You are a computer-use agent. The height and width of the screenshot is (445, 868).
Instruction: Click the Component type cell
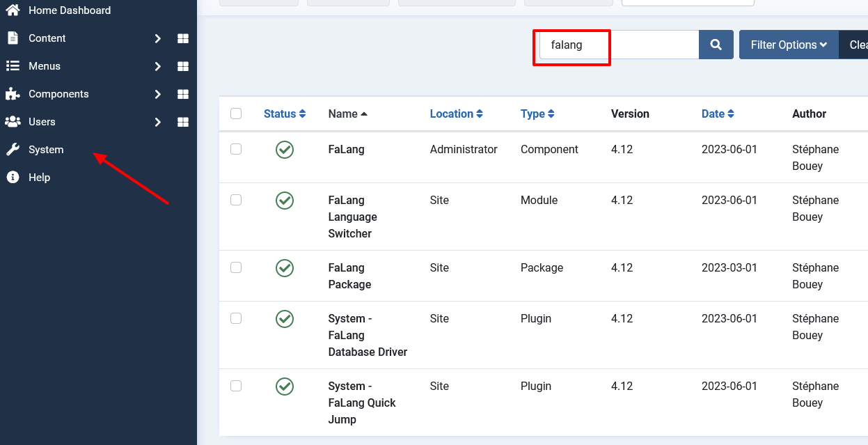tap(549, 149)
